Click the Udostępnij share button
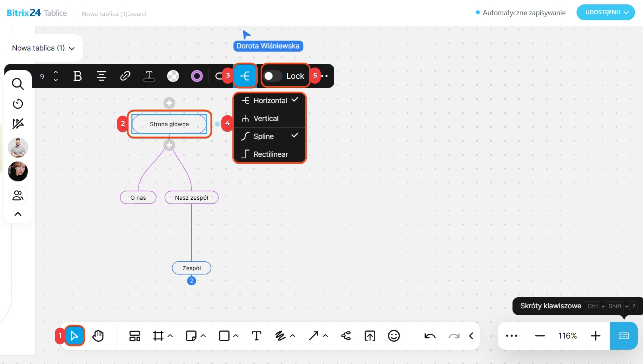The image size is (643, 364). pyautogui.click(x=605, y=12)
